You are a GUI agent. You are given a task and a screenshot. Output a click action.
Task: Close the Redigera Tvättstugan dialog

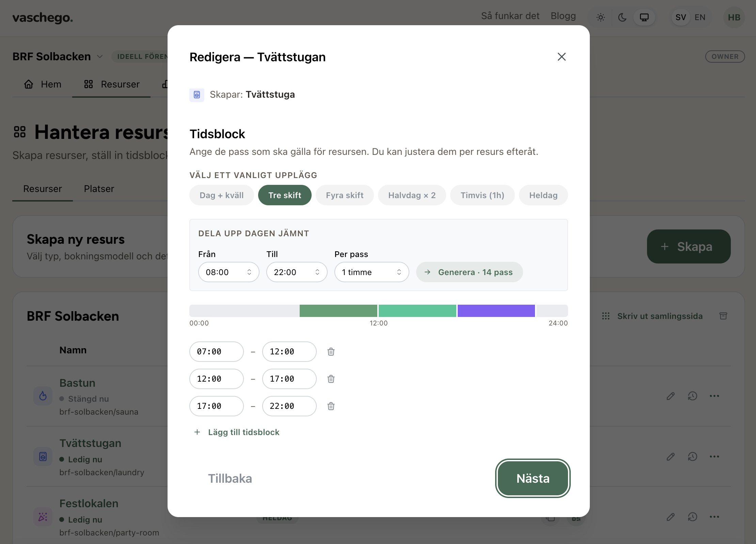pos(562,57)
